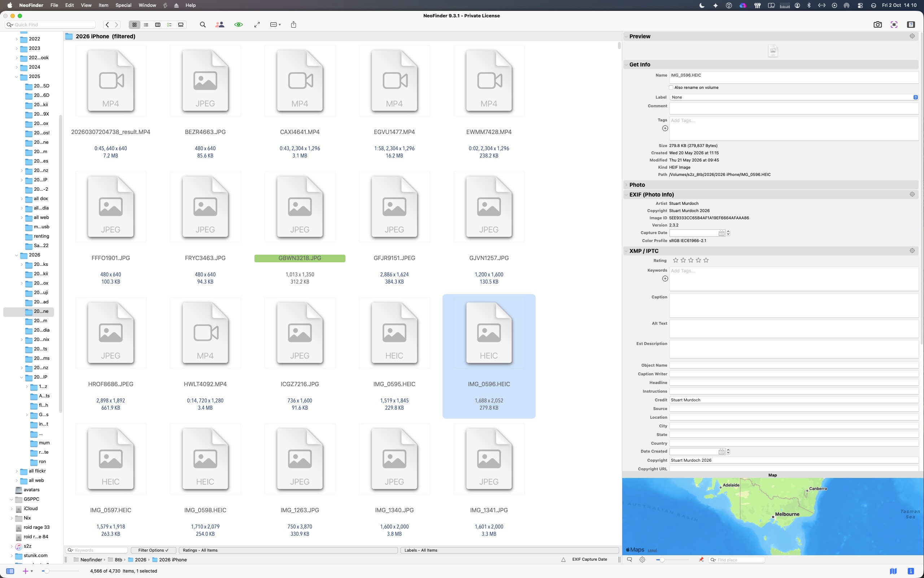Click the map icon in status bar
This screenshot has width=924, height=578.
coord(893,571)
